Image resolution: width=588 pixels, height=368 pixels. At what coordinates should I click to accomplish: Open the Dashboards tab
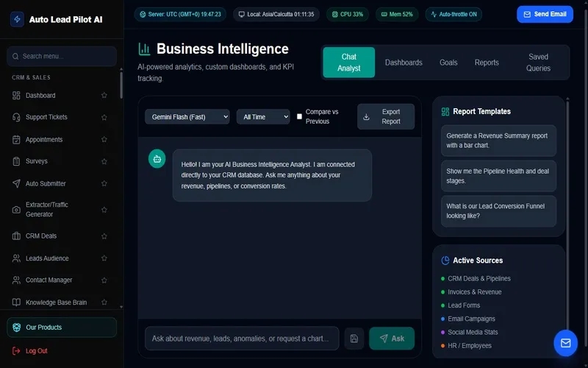point(404,63)
